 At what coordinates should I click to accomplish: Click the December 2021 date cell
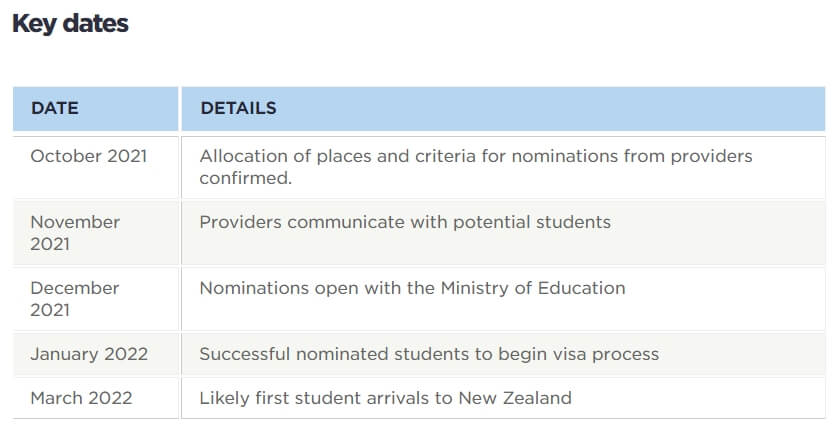click(x=95, y=299)
